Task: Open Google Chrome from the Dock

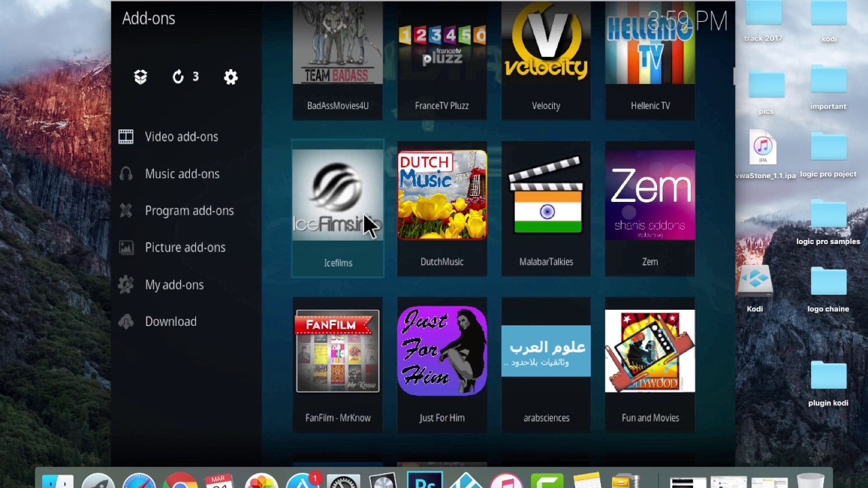Action: click(x=180, y=481)
